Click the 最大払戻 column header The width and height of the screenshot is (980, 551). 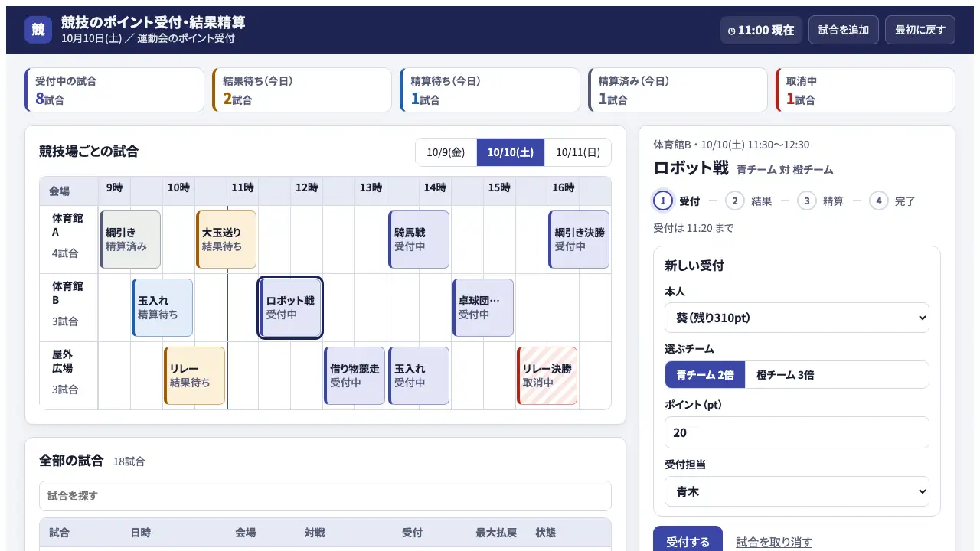(x=496, y=533)
